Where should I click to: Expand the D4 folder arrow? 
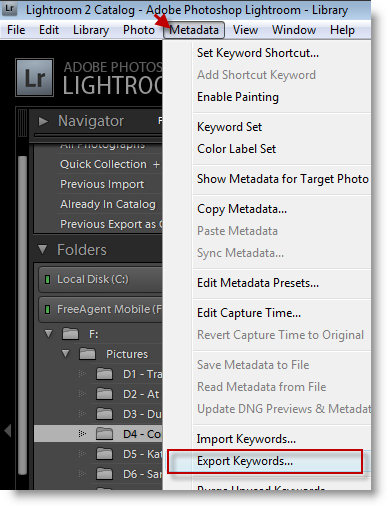click(x=82, y=434)
